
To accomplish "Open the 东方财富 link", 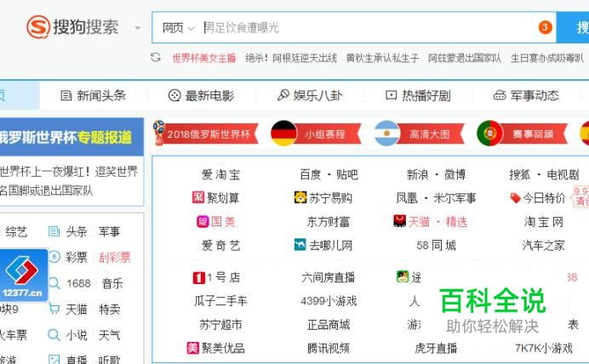I will 329,222.
